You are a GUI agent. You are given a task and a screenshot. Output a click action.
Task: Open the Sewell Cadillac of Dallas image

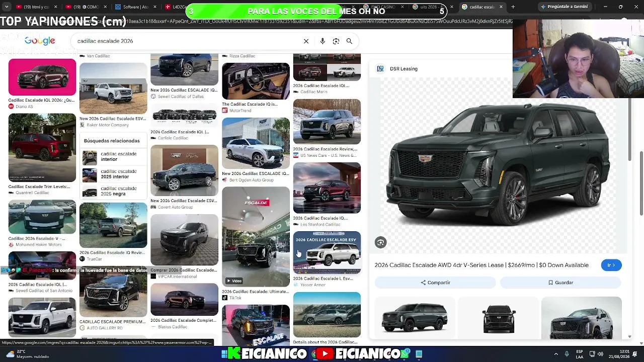coord(184,70)
